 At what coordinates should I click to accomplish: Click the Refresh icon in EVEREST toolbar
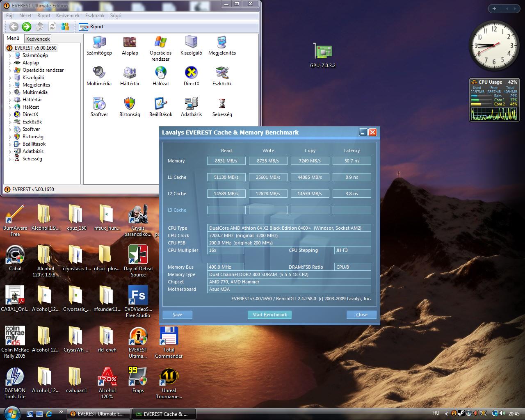[52, 27]
